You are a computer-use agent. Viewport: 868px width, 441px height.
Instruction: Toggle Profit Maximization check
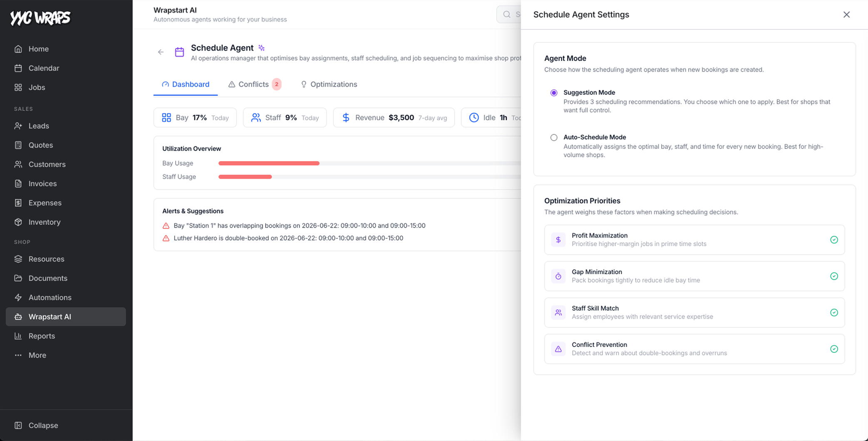tap(834, 240)
